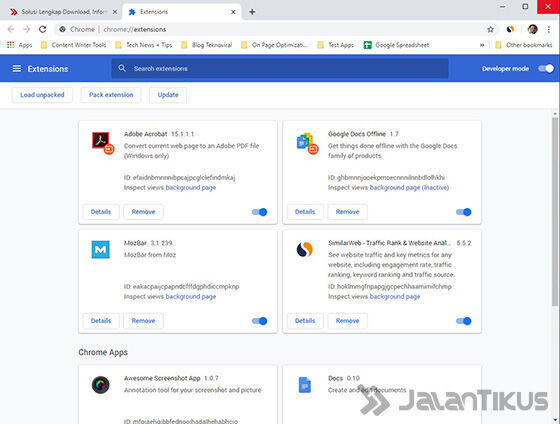The height and width of the screenshot is (424, 560).
Task: Disable the SimilarWeb extension toggle
Action: click(x=464, y=321)
